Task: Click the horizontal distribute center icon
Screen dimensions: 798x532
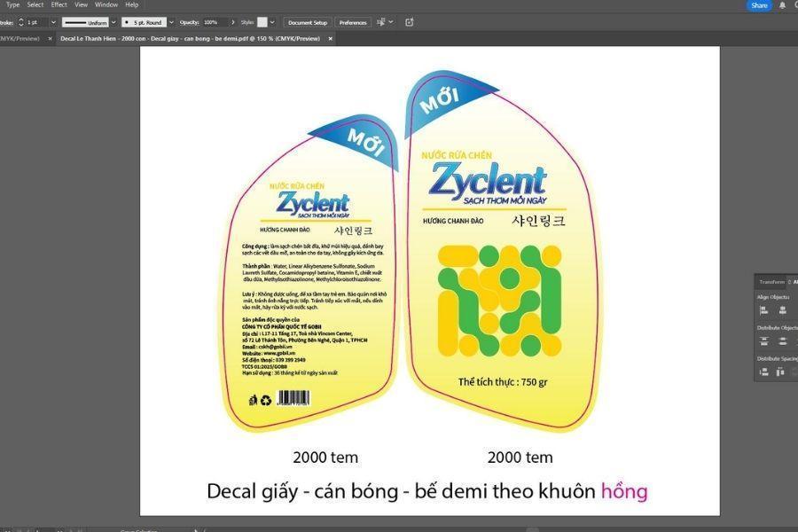Action: click(x=782, y=340)
